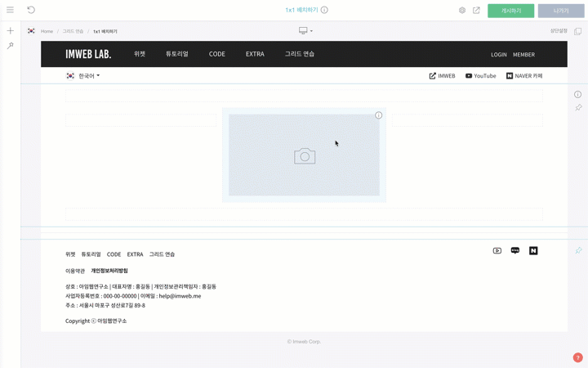This screenshot has width=588, height=368.
Task: Click the pin icon in left sidebar
Action: (x=11, y=46)
